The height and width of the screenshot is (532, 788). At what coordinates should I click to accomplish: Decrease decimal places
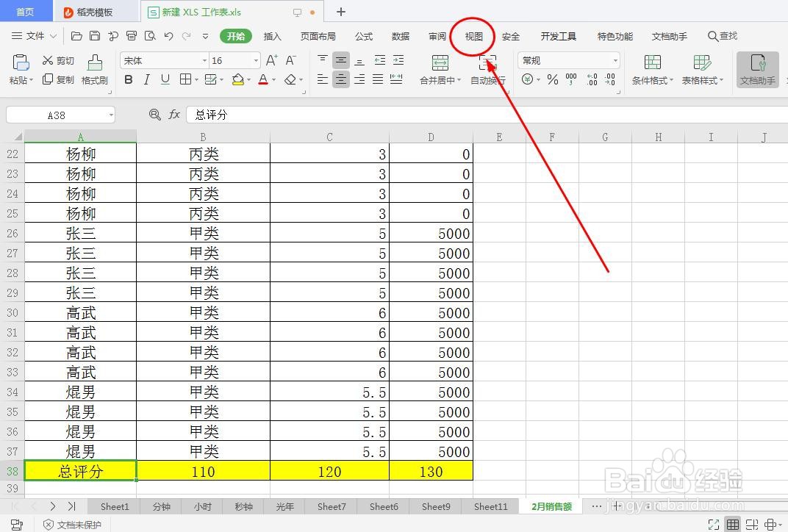pos(609,79)
